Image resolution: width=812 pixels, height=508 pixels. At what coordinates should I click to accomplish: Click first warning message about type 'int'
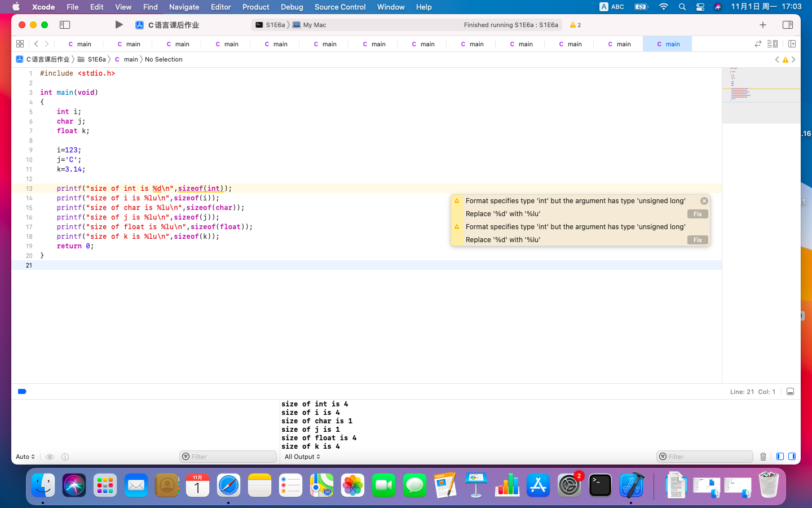tap(575, 201)
